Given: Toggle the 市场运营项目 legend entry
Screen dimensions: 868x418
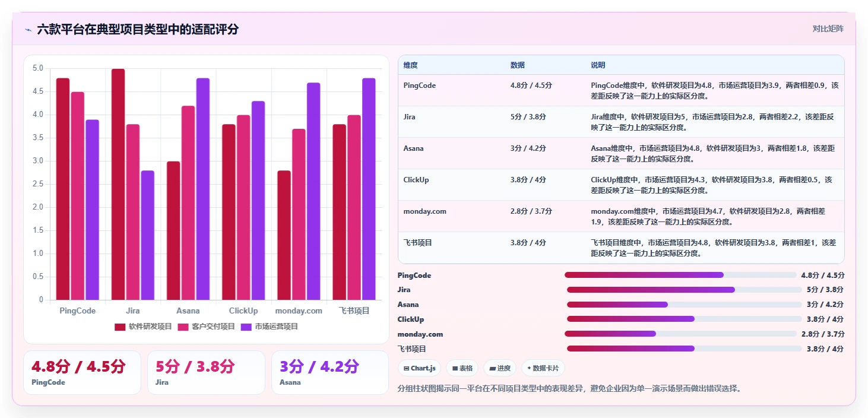Looking at the screenshot, I should tap(270, 327).
